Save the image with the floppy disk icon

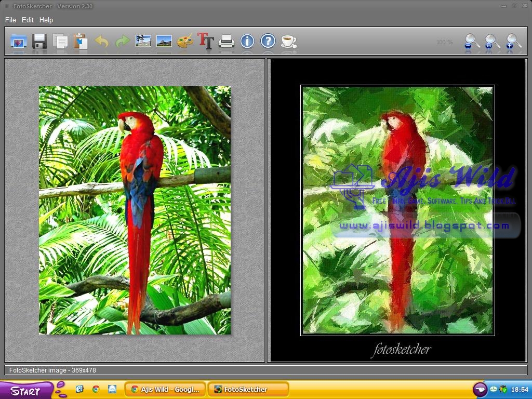click(39, 42)
